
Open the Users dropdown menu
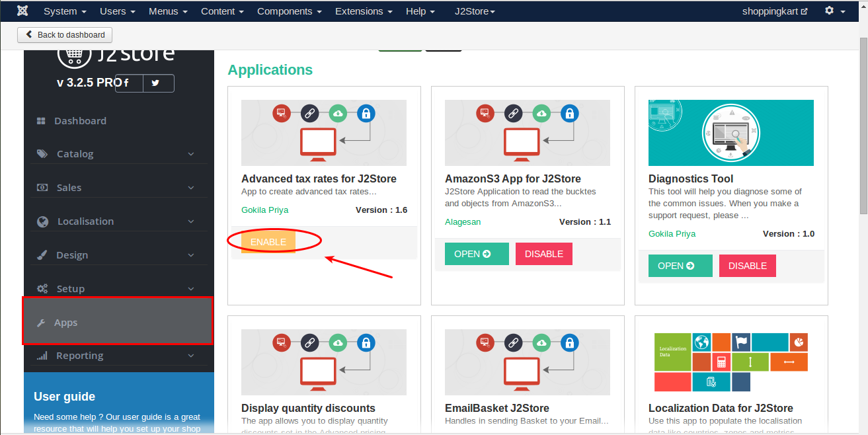tap(118, 11)
